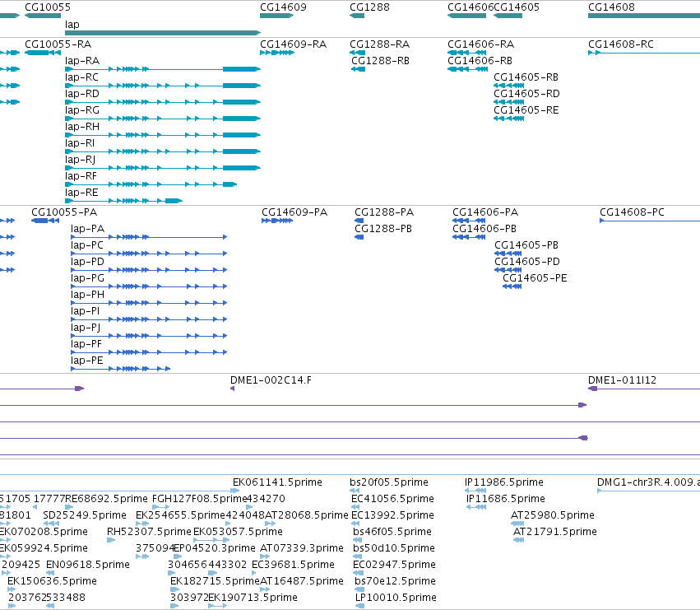Click EST label LP10010.5prime

(396, 598)
